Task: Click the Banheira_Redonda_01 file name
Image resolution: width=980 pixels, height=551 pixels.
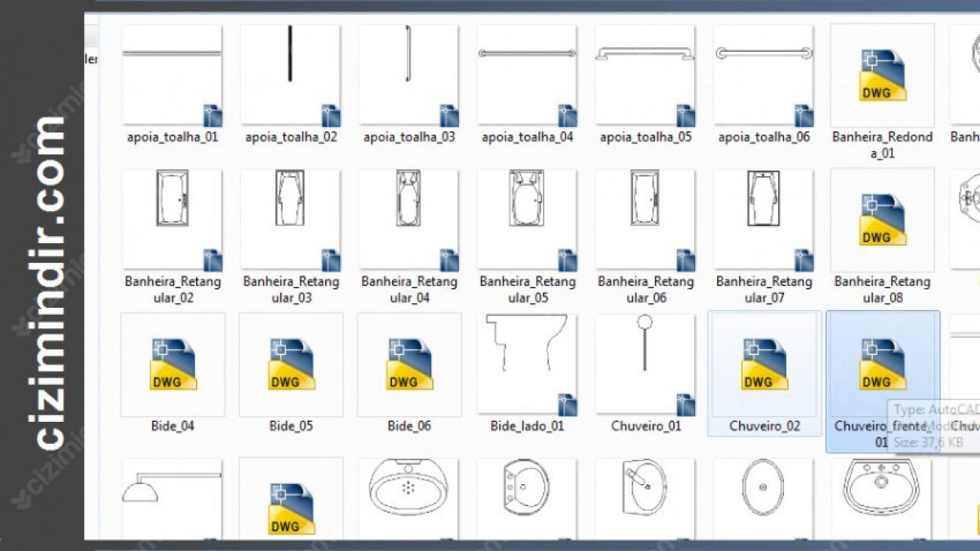Action: tap(882, 145)
